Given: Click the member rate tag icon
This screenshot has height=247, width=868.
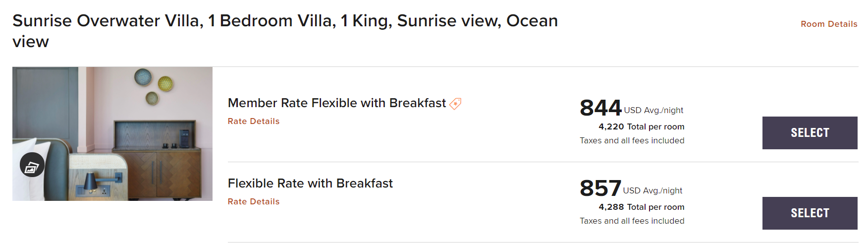Looking at the screenshot, I should coord(455,104).
